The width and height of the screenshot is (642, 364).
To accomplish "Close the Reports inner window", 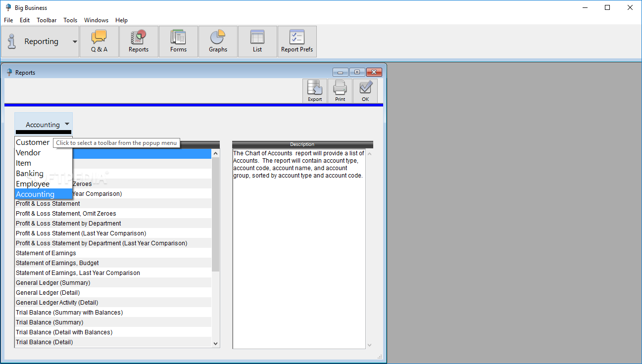I will point(374,72).
